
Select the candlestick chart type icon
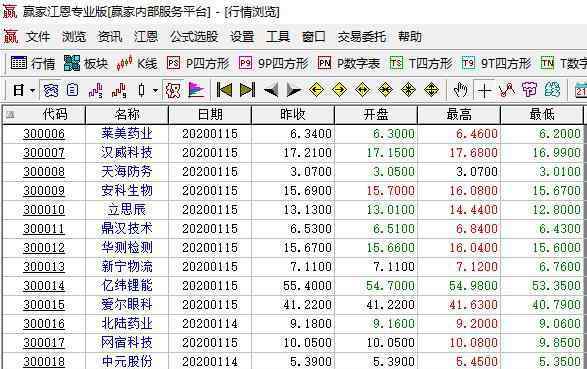(x=142, y=90)
